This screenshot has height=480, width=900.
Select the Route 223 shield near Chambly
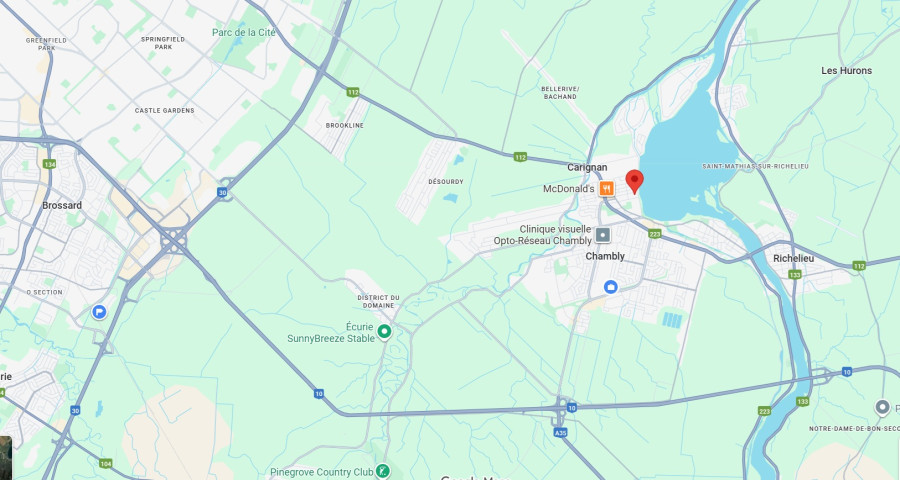coord(655,234)
